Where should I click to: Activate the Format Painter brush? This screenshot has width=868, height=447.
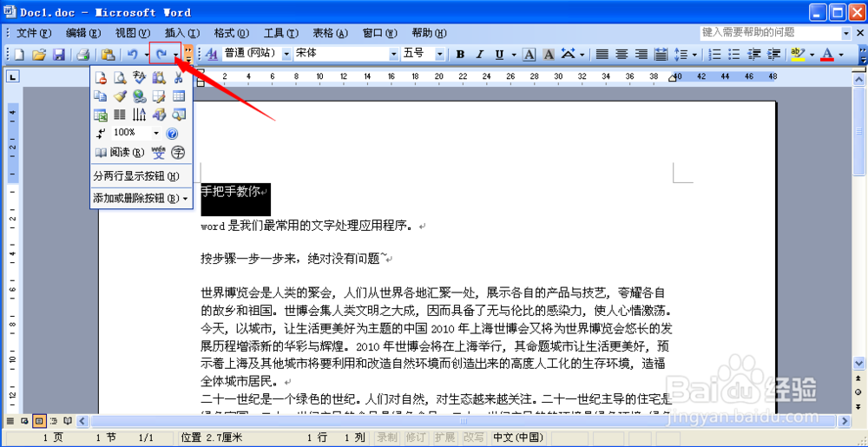[120, 97]
